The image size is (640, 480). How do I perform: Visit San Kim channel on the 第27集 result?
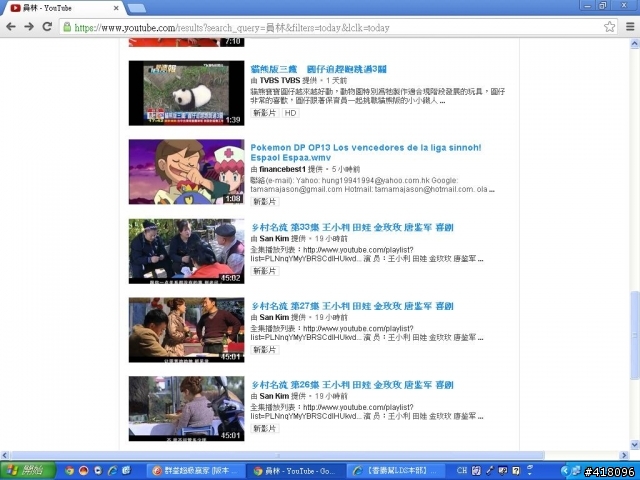tap(274, 317)
